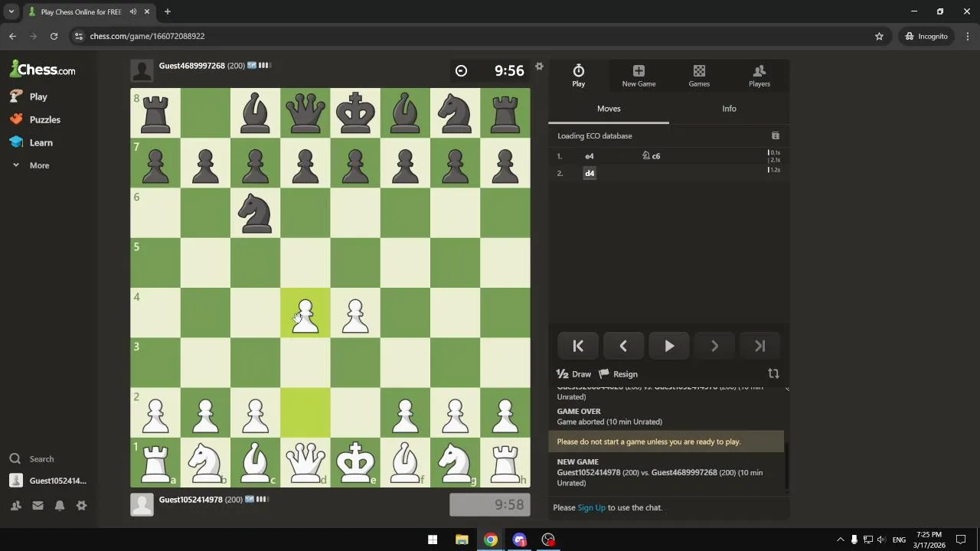980x551 pixels.
Task: Open a new browser tab
Action: click(x=167, y=11)
